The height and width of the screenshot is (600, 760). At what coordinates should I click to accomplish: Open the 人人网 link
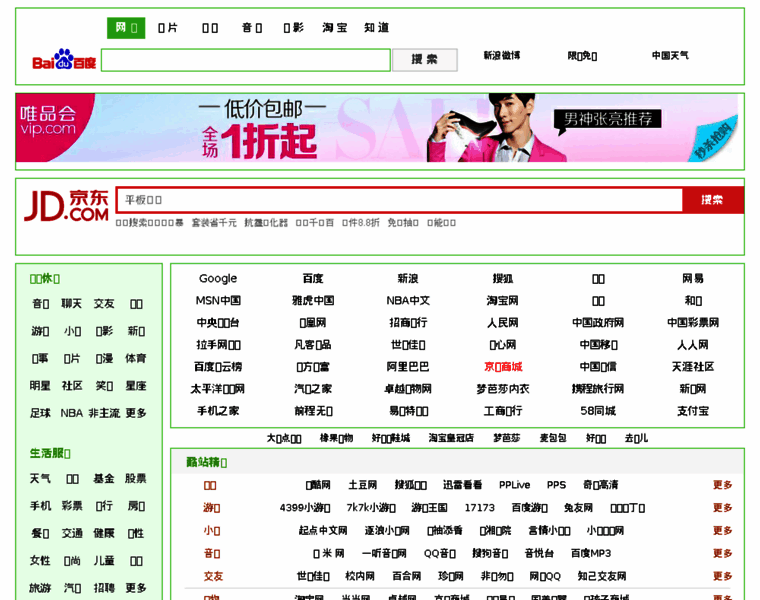point(693,345)
